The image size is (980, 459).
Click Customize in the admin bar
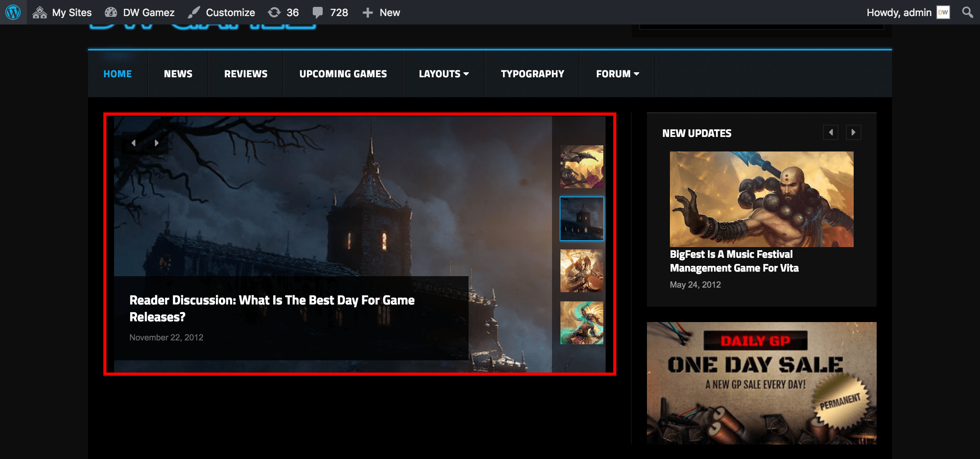pyautogui.click(x=221, y=12)
